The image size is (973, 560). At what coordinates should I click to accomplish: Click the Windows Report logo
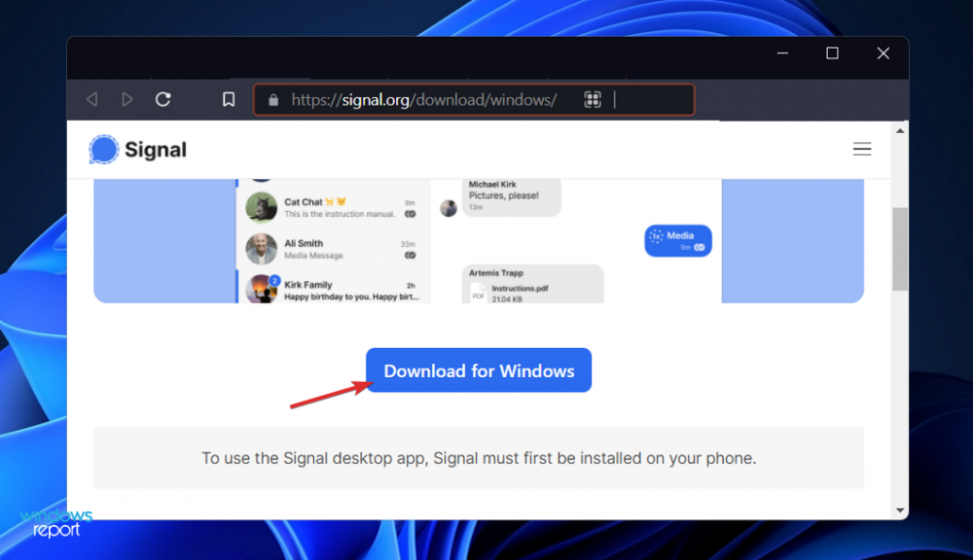pos(56,523)
